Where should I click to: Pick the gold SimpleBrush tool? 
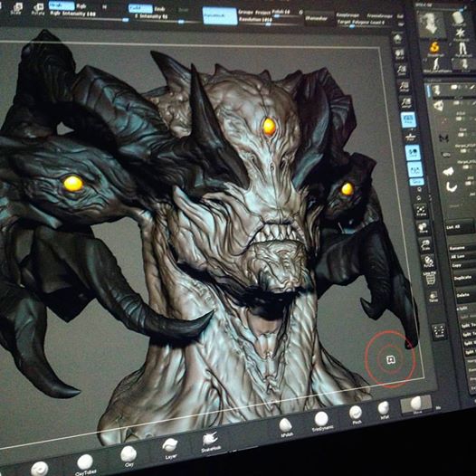[x=434, y=48]
